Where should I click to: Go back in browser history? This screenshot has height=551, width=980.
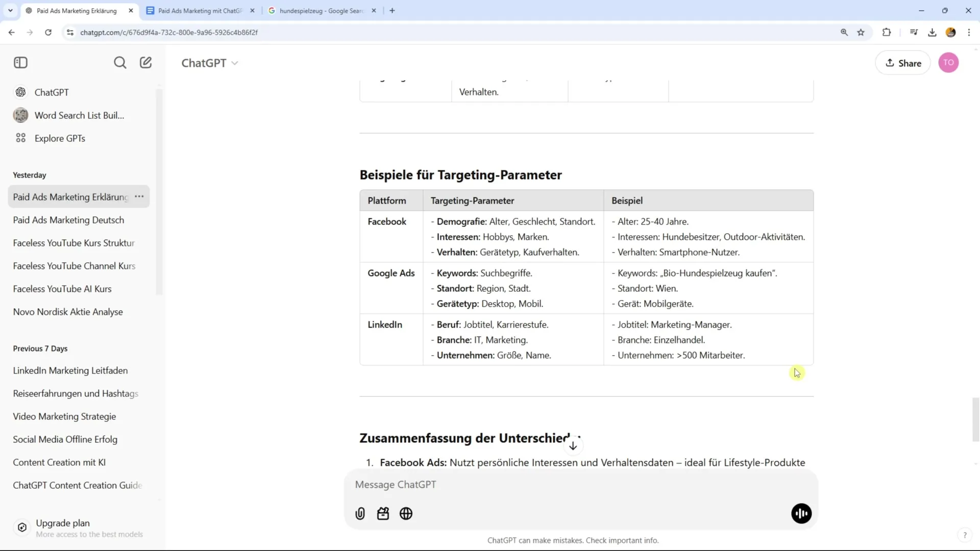(11, 32)
